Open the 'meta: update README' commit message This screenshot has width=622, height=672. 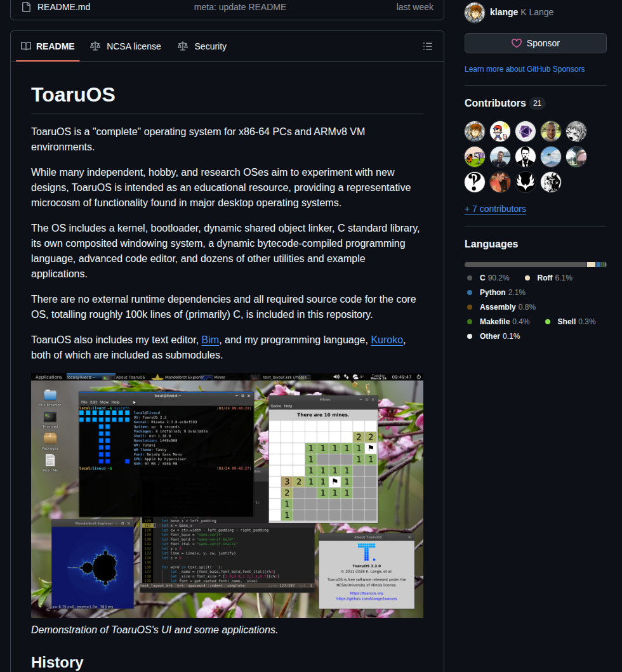tap(240, 7)
